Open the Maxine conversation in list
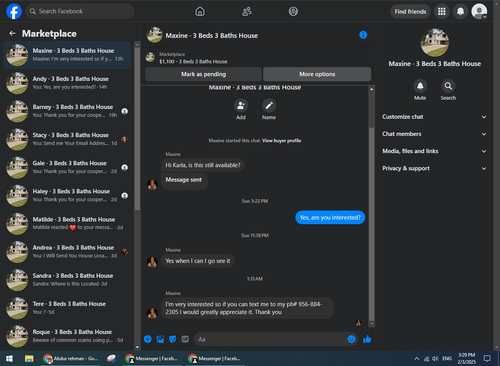500x366 pixels. click(67, 55)
